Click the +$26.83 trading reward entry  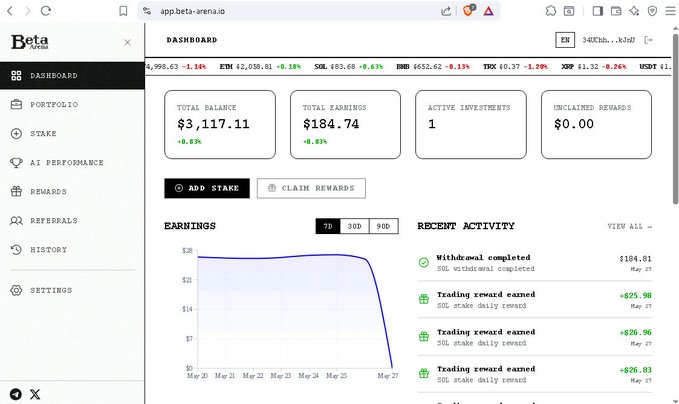535,374
